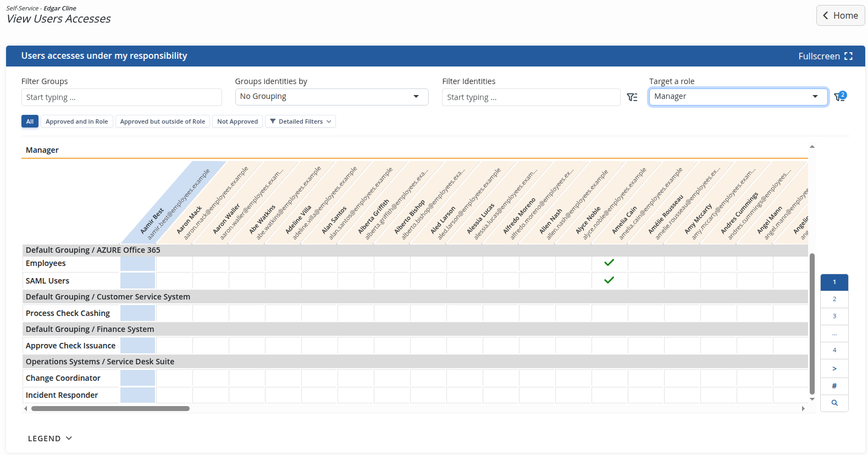Click the horizontal scroll right arrow
The width and height of the screenshot is (868, 455).
pyautogui.click(x=803, y=408)
